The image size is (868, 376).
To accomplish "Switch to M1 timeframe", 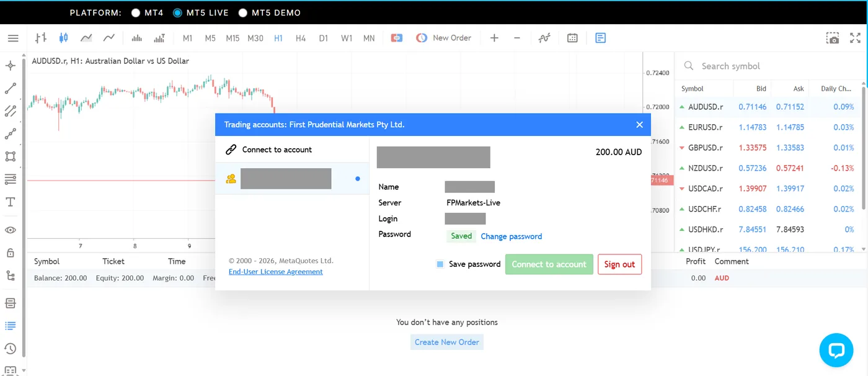I will [x=187, y=38].
